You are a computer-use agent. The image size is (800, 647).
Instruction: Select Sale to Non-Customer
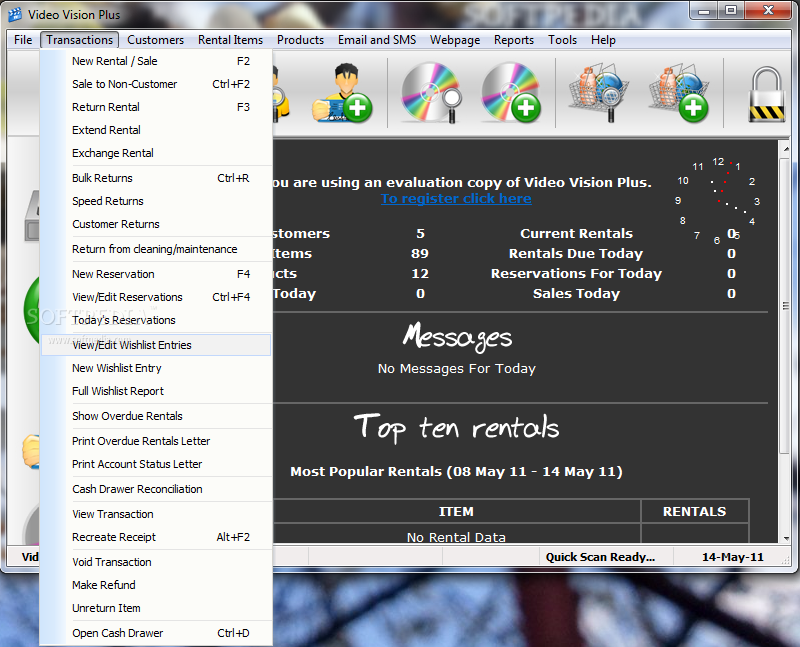[x=156, y=84]
